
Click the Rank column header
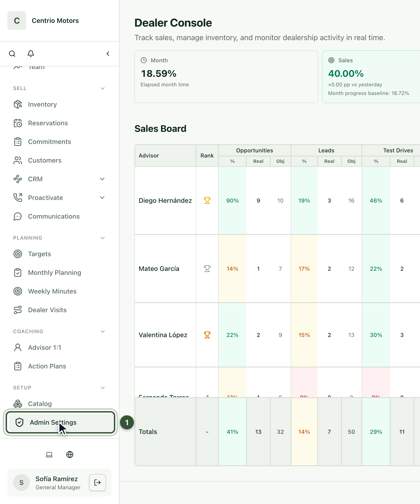(207, 156)
